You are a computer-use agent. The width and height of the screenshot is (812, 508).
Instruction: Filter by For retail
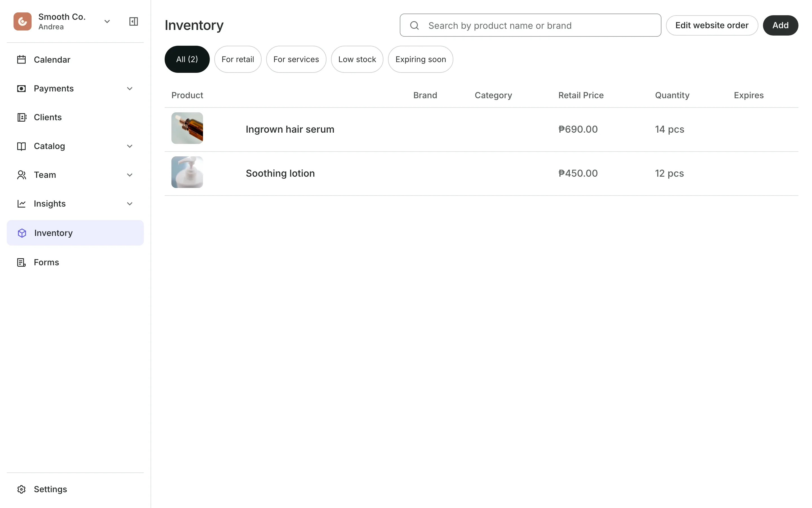(x=238, y=59)
